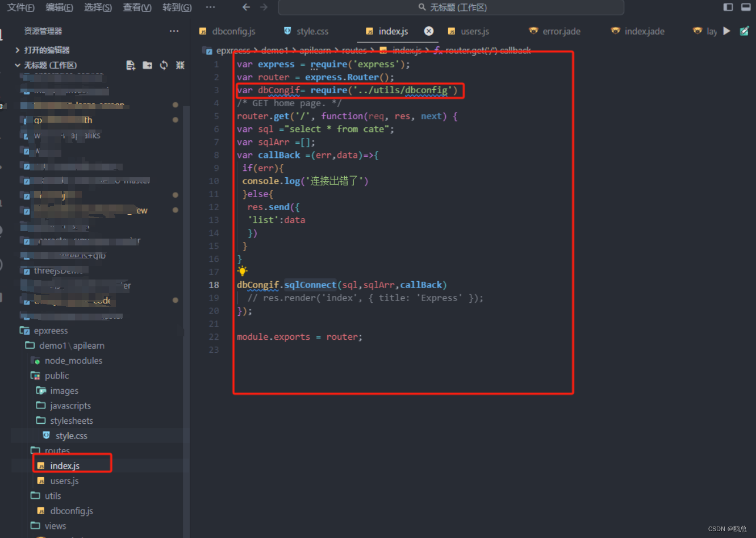Open users.js in the file tree

point(64,481)
